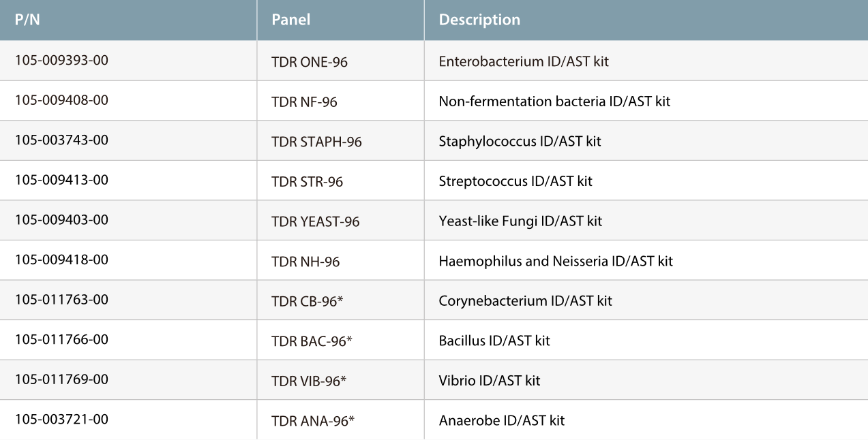Click the Panel column header
This screenshot has width=868, height=440.
(x=291, y=20)
